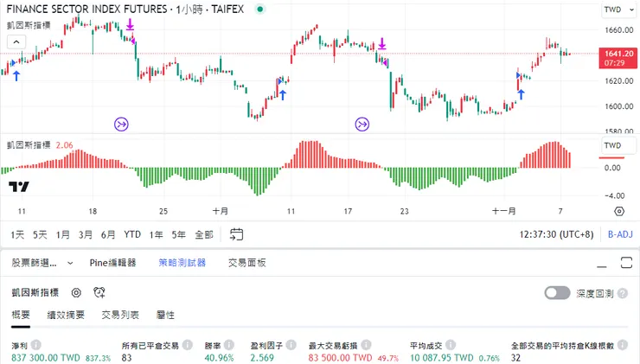The width and height of the screenshot is (640, 364).
Task: Select the 5年 time range
Action: click(x=179, y=234)
